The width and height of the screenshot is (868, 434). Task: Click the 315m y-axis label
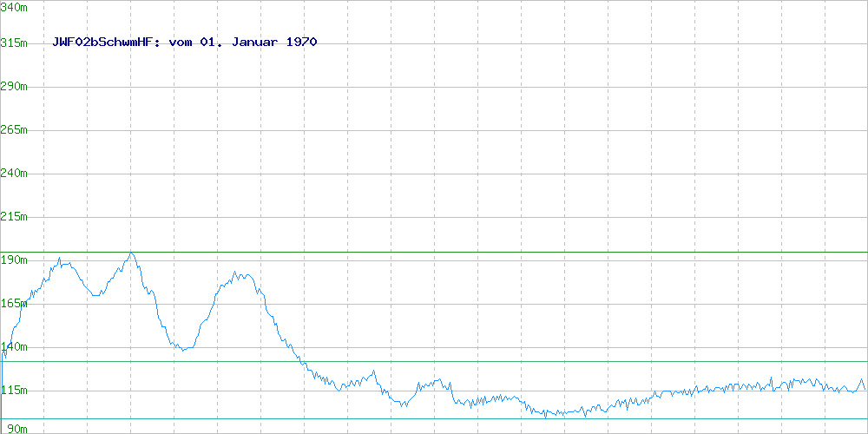point(15,43)
